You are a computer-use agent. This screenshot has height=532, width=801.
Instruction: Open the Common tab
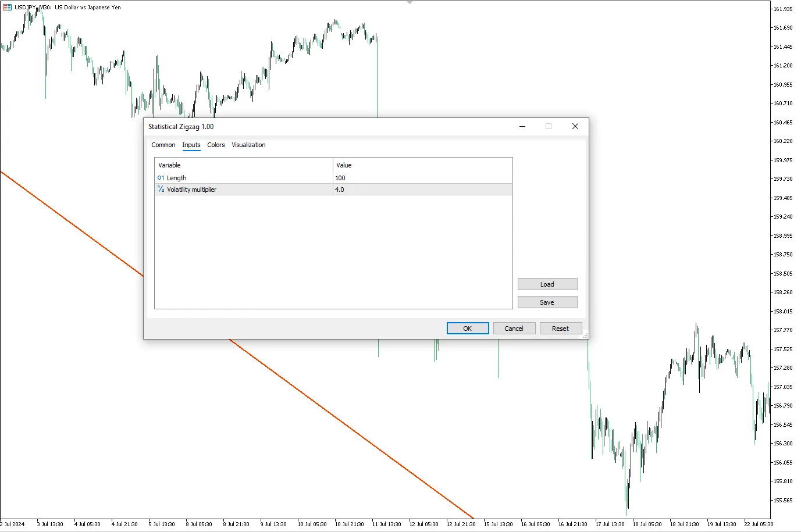(x=163, y=145)
